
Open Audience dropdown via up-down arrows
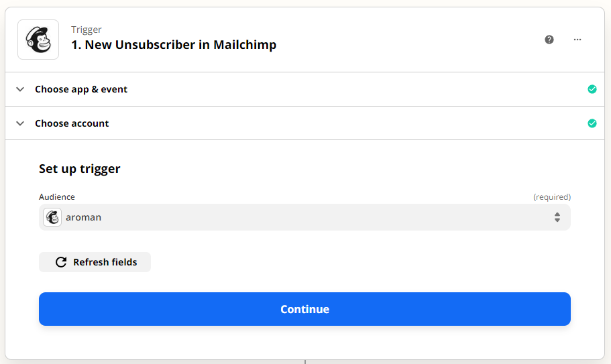pos(557,217)
